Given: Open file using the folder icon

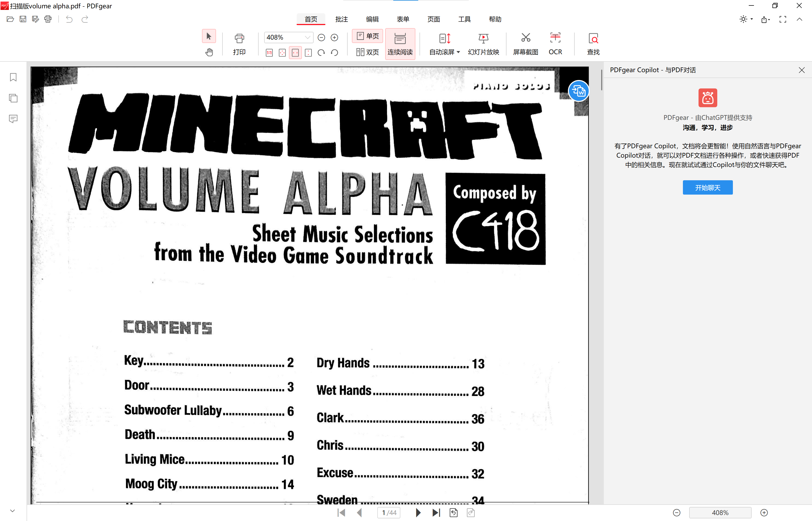Looking at the screenshot, I should point(10,19).
